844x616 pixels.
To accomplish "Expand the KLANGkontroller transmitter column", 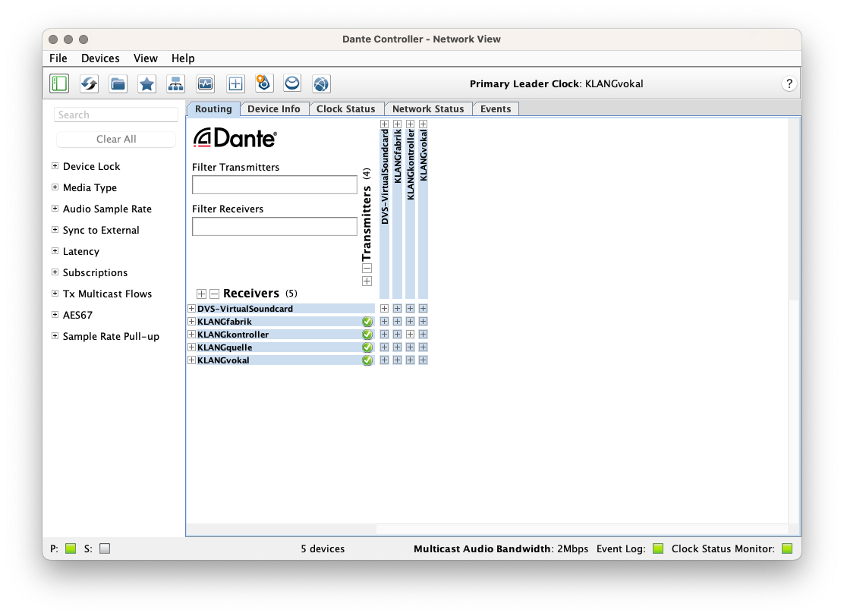I will tap(410, 124).
